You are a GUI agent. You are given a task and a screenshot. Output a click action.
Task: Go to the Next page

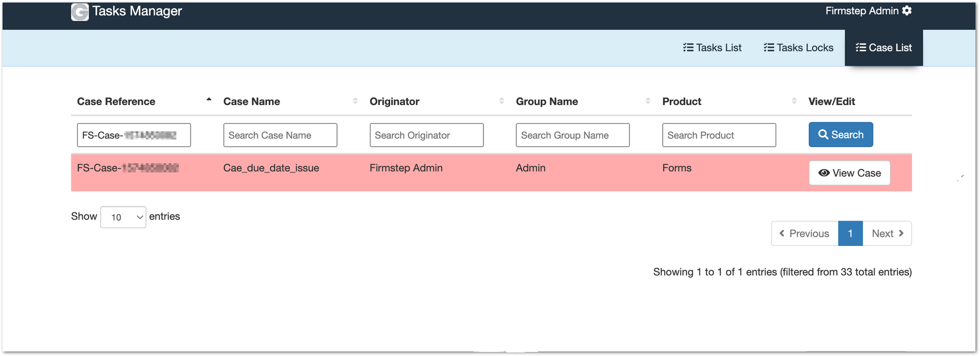(887, 233)
